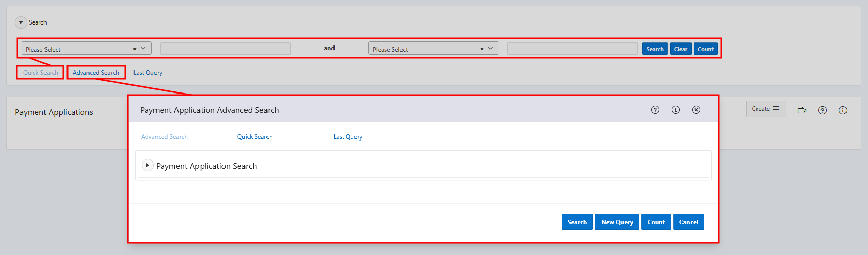Switch to Last Query tab in dialog
Image resolution: width=868 pixels, height=255 pixels.
click(348, 137)
